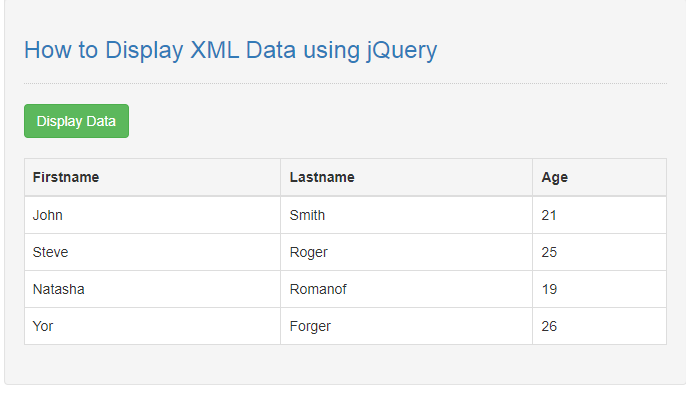The height and width of the screenshot is (416, 686).
Task: Select the Smith last name cell
Action: (307, 215)
